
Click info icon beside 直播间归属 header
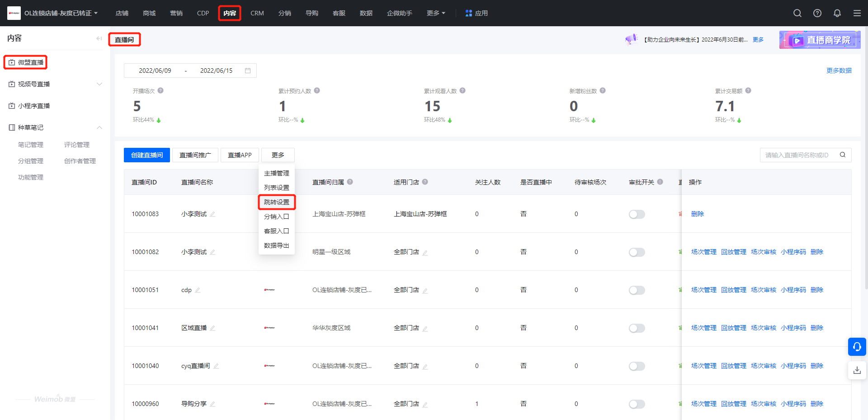coord(350,182)
